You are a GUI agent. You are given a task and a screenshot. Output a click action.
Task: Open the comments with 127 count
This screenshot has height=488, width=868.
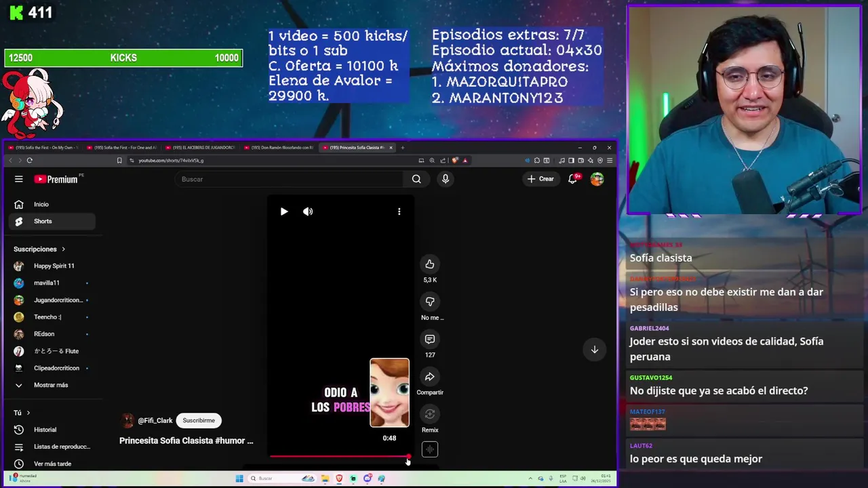pyautogui.click(x=429, y=339)
